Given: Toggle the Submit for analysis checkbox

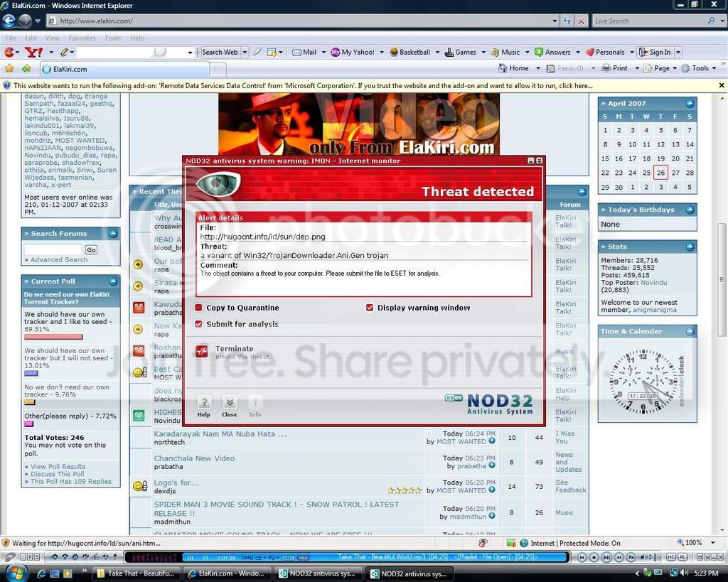Looking at the screenshot, I should [199, 324].
